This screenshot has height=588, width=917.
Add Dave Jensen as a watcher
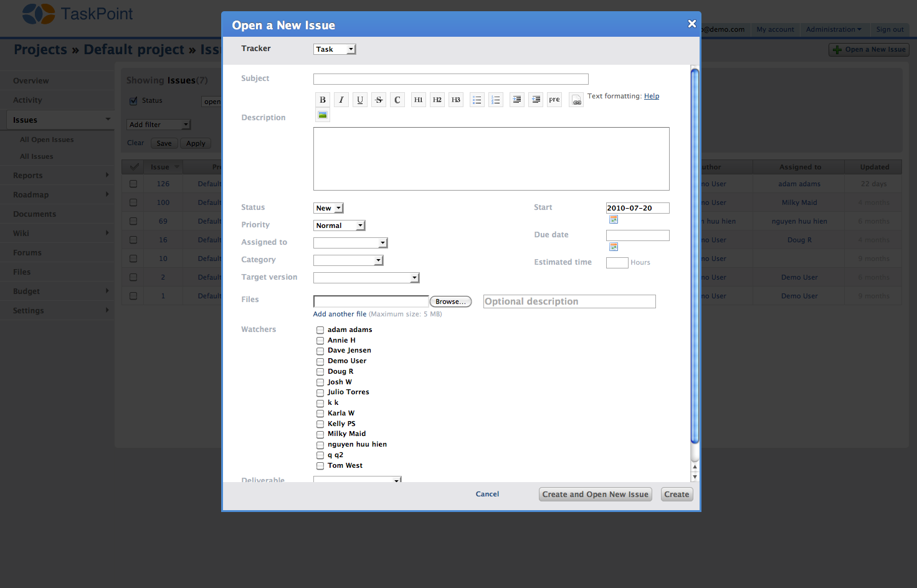(320, 351)
